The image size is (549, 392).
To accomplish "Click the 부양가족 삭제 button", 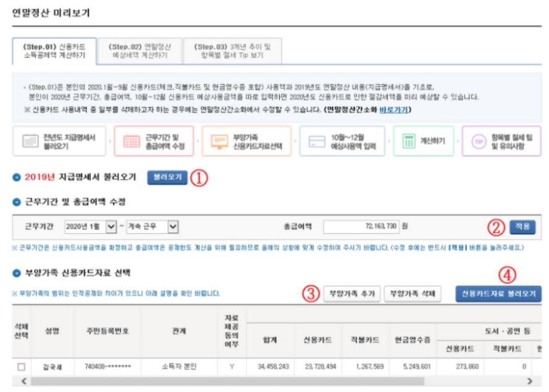I will pos(413,294).
